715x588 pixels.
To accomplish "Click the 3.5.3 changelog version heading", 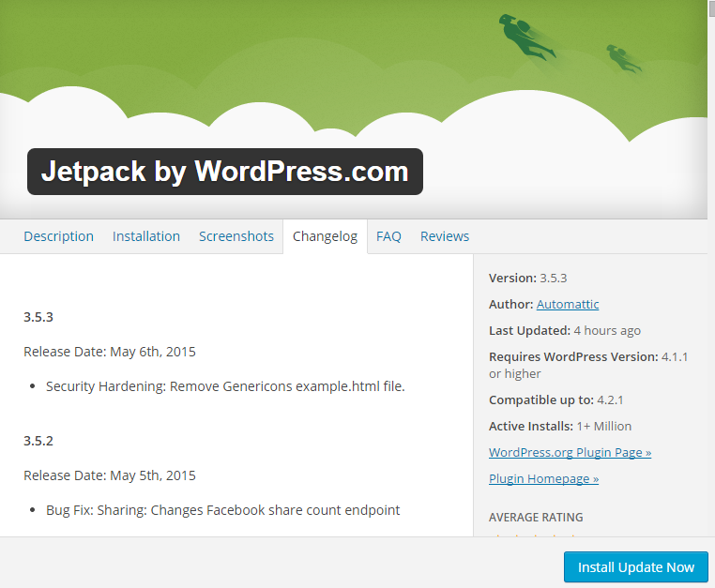I will click(x=38, y=317).
